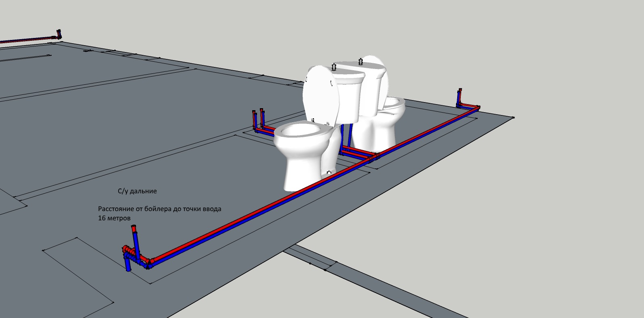This screenshot has width=644, height=318.
Task: Click the pipe end at top-left corner
Action: 59,34
